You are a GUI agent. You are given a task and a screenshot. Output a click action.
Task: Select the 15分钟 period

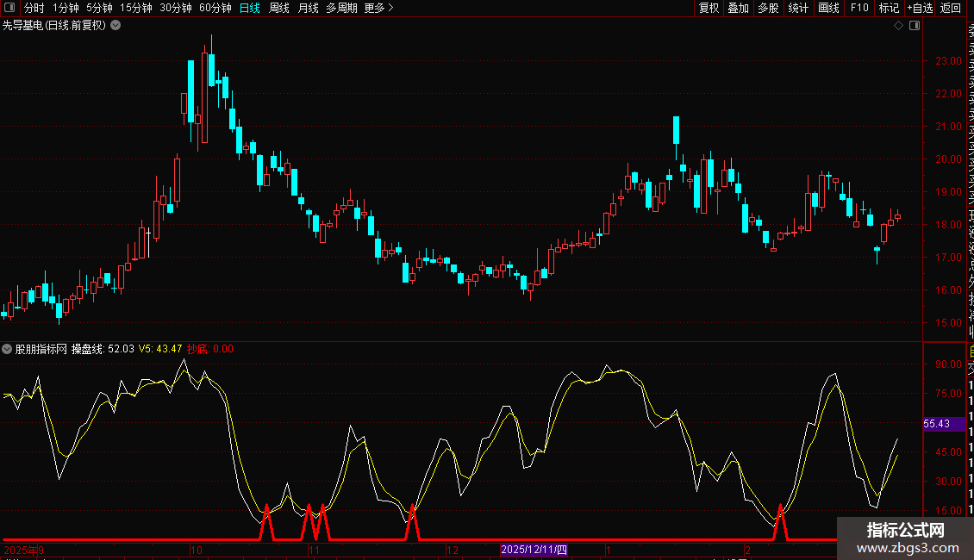[135, 8]
